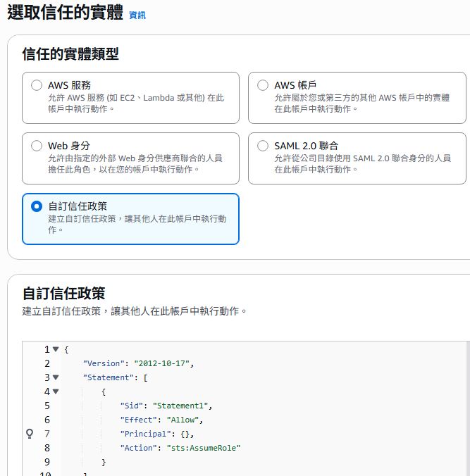Screen dimensions: 470x476
Task: Select the AWS 帳戶 radio option
Action: pyautogui.click(x=263, y=85)
